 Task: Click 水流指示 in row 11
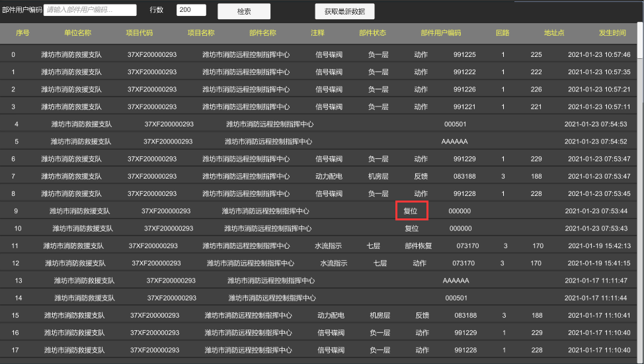pos(328,246)
